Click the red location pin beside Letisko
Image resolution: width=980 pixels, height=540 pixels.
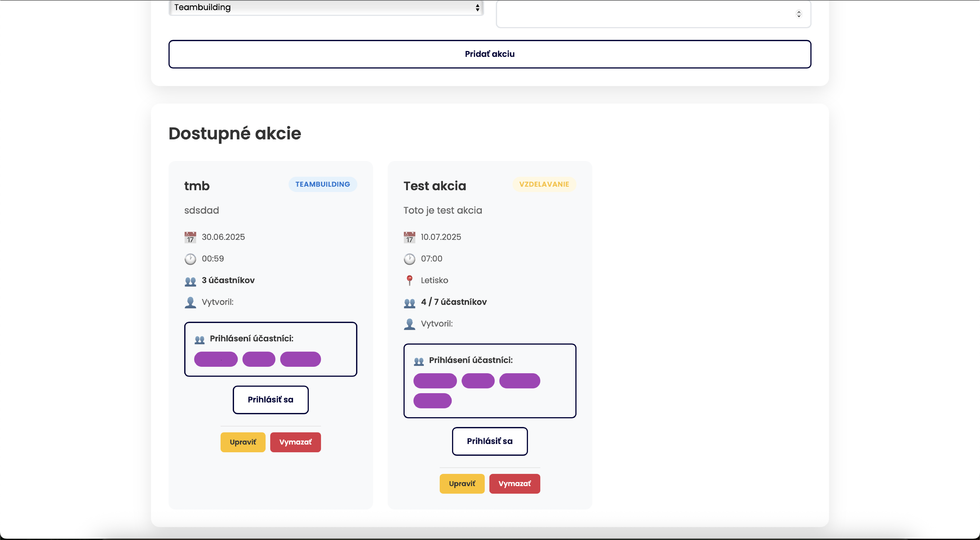[x=409, y=280]
